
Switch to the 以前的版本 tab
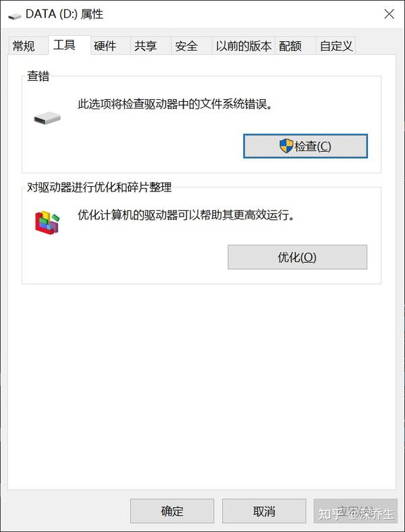tap(243, 46)
